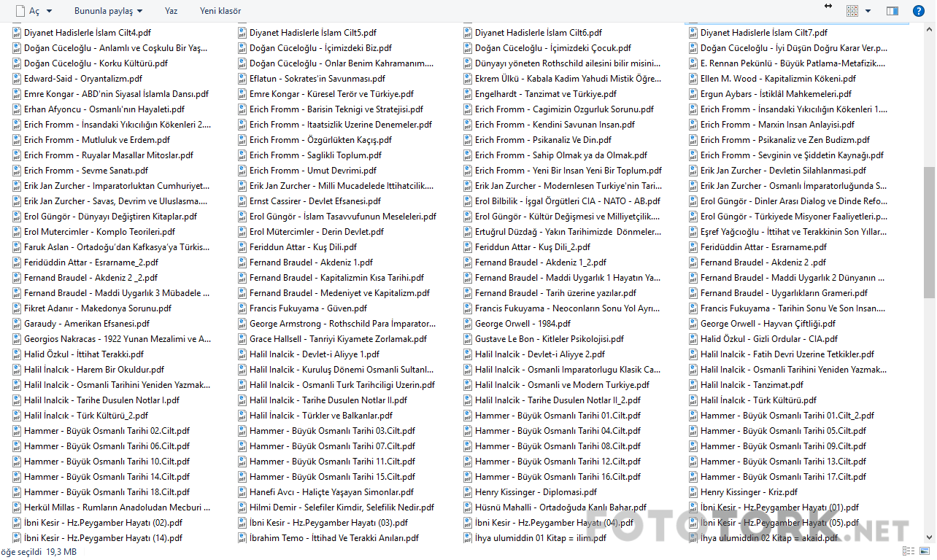The height and width of the screenshot is (560, 937).
Task: Click PDF icon of George Orwell - 1984.pdf
Action: coord(467,324)
